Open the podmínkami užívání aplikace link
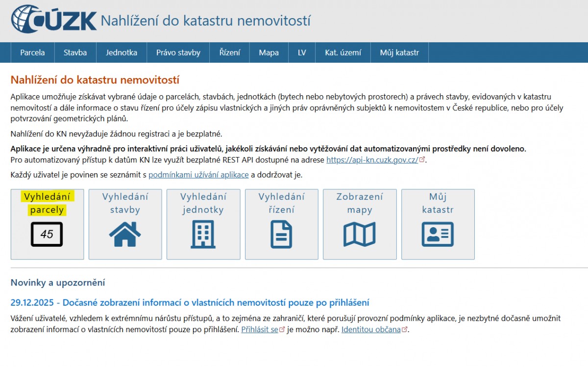588x367 pixels. (x=198, y=175)
